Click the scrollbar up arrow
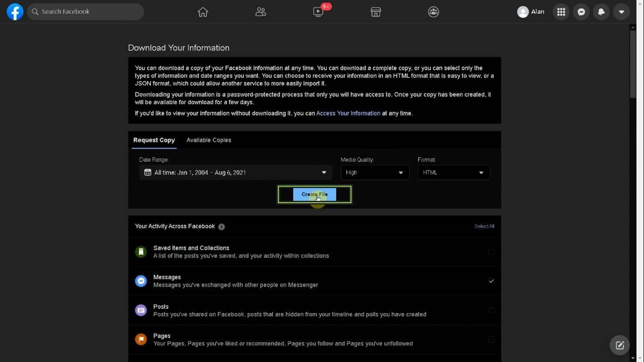The width and height of the screenshot is (644, 362). (633, 27)
